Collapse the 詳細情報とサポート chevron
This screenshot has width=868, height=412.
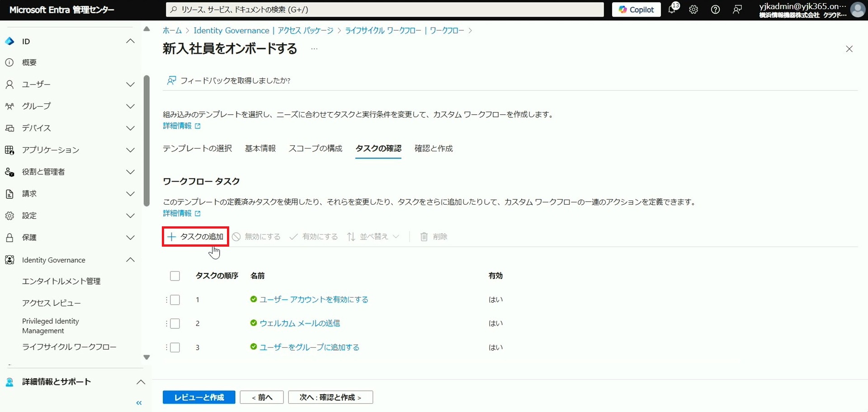(141, 382)
